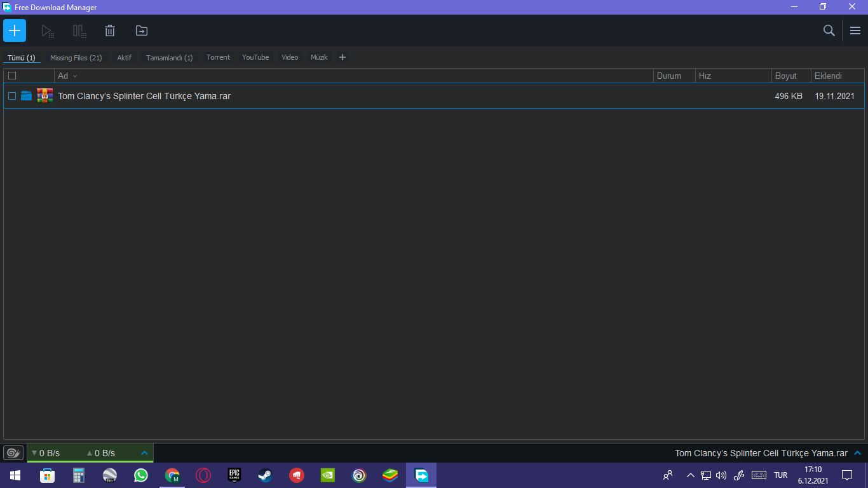
Task: Add a new tag with the plus next to Müzik
Action: 342,57
